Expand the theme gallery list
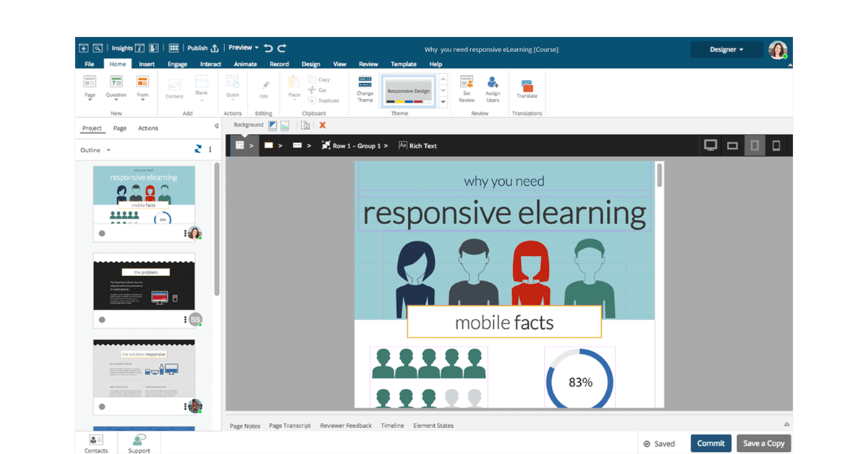The height and width of the screenshot is (454, 868). [443, 102]
